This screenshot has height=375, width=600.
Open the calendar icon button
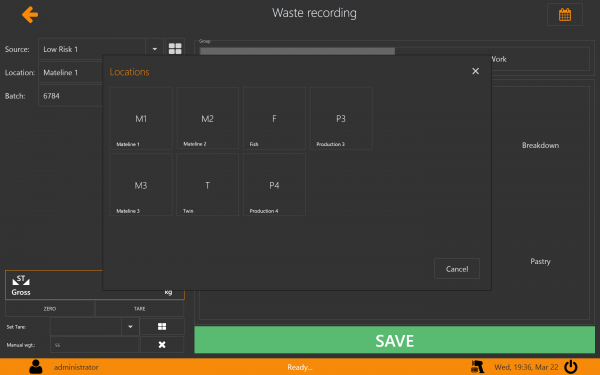pyautogui.click(x=565, y=15)
